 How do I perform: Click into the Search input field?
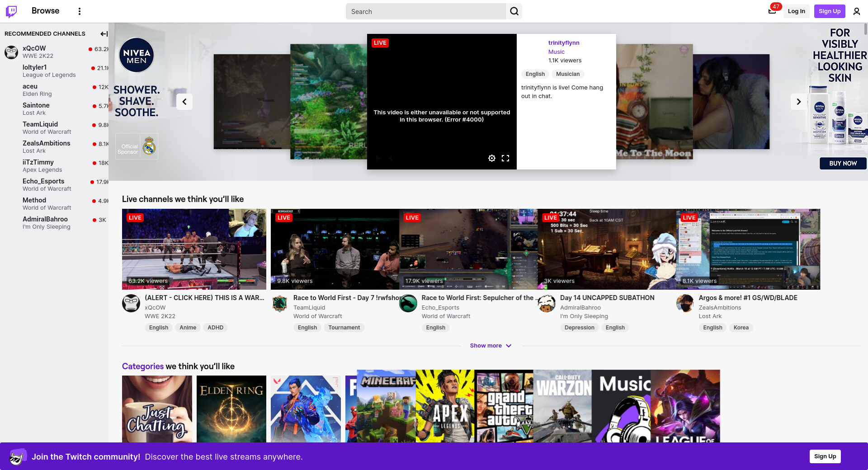426,12
